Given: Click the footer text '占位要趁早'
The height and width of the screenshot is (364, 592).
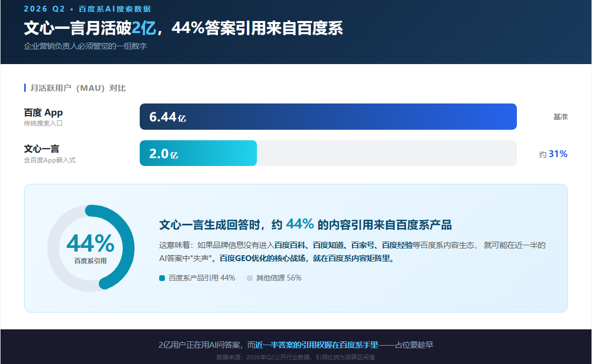Looking at the screenshot, I should (x=414, y=345).
